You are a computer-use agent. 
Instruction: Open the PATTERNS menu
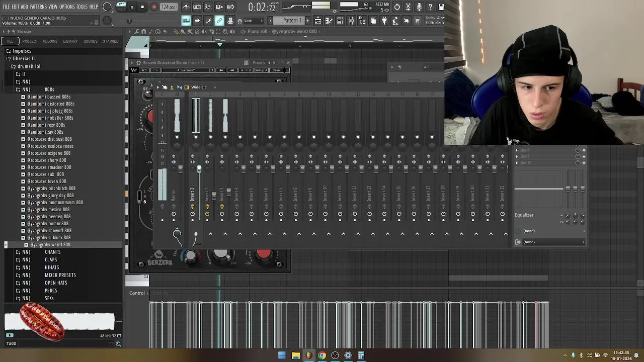[38, 7]
